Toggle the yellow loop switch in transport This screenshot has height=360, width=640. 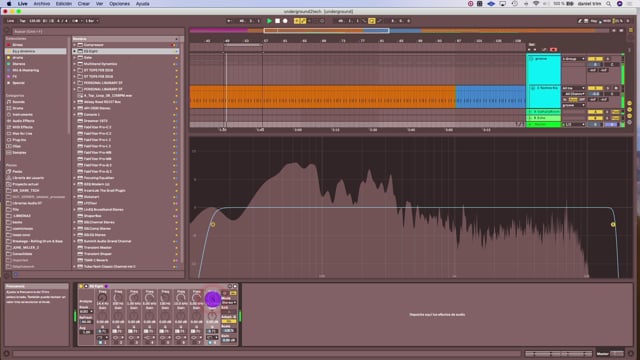point(371,21)
